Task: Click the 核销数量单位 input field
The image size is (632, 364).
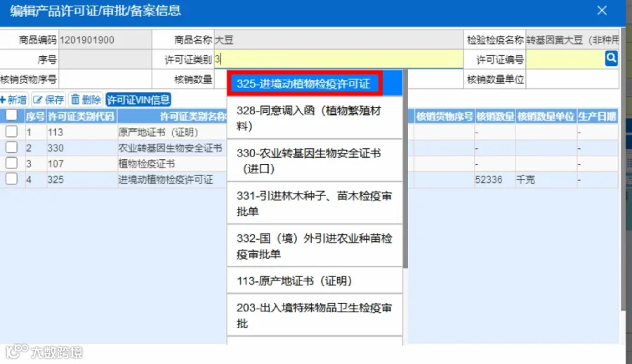Action: tap(572, 79)
